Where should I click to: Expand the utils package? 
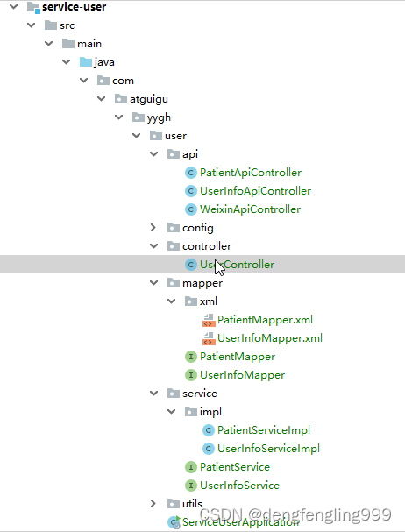tap(153, 503)
